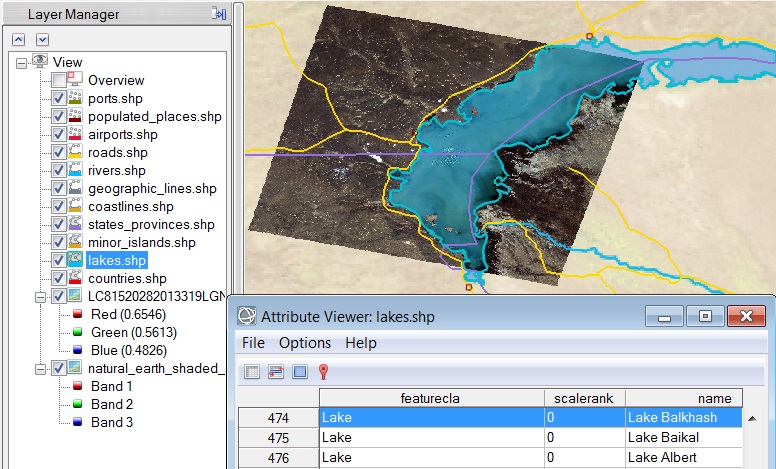Image resolution: width=776 pixels, height=469 pixels.
Task: Click the red pin icon in Attribute Viewer toolbar
Action: [323, 372]
